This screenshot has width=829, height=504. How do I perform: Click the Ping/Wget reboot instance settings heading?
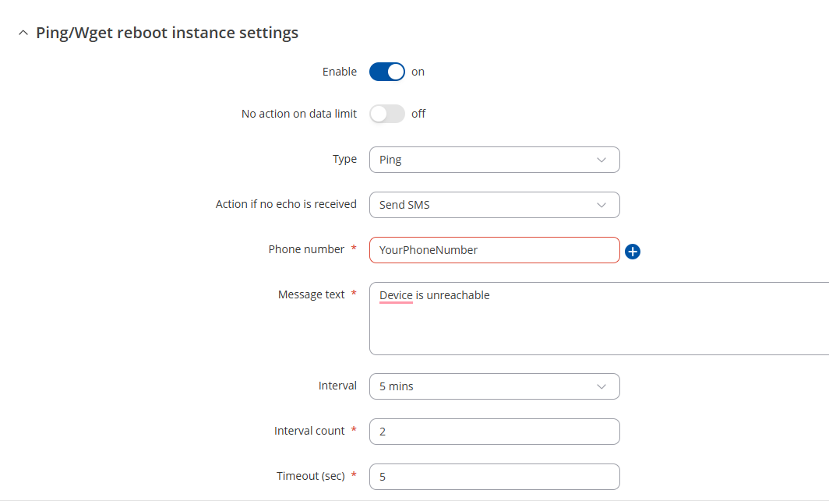[167, 33]
